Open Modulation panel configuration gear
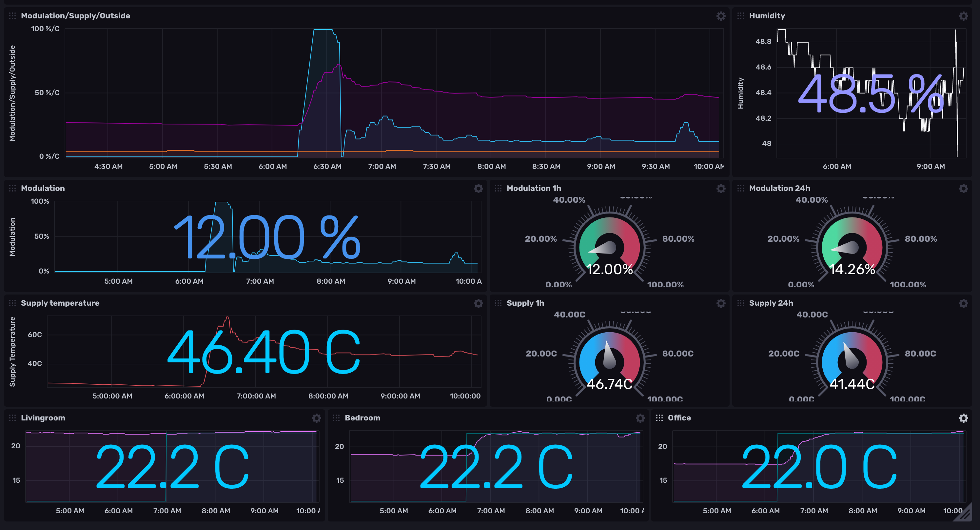The width and height of the screenshot is (980, 530). [478, 189]
